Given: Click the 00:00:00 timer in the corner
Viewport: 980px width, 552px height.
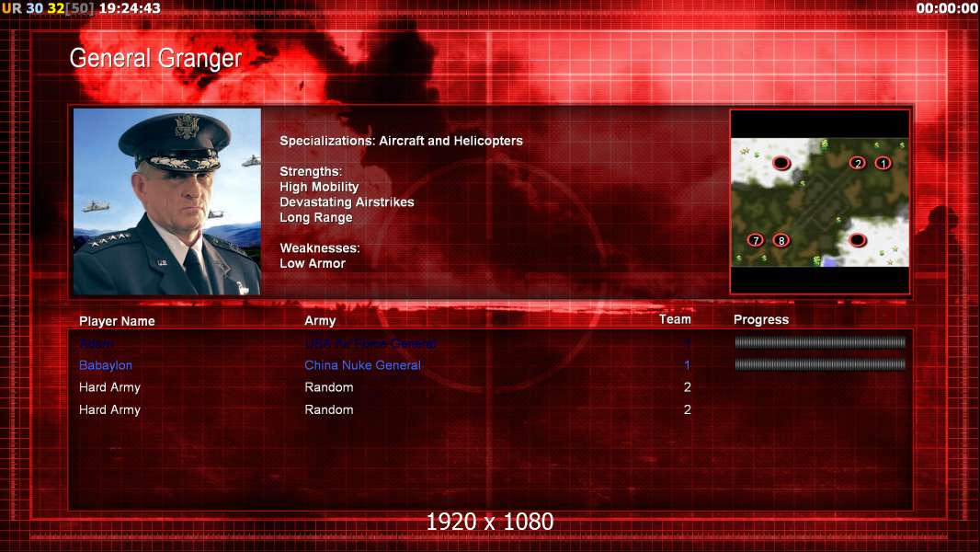Looking at the screenshot, I should click(x=947, y=8).
